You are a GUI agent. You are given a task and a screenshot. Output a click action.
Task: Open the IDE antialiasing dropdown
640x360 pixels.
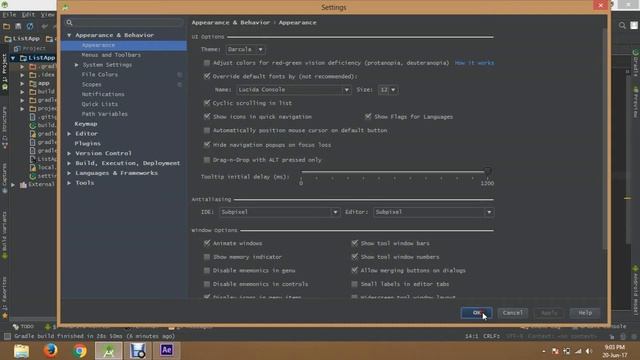[x=280, y=212]
